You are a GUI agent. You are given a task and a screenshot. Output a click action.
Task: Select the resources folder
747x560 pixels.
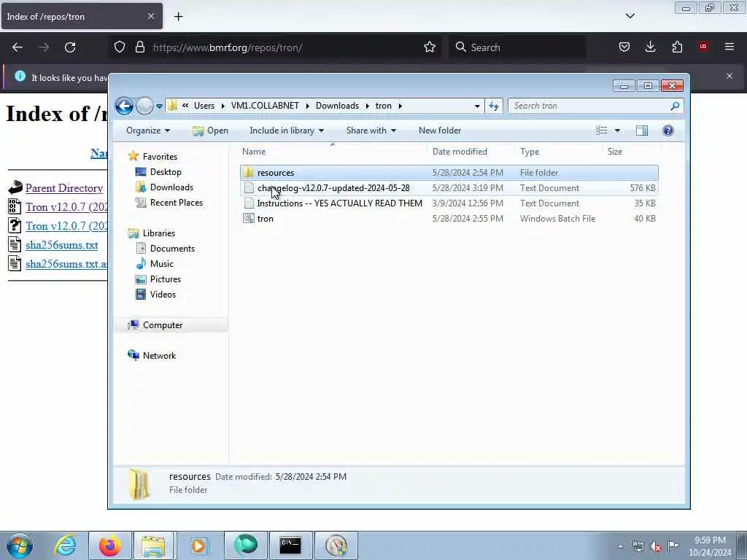449,172
